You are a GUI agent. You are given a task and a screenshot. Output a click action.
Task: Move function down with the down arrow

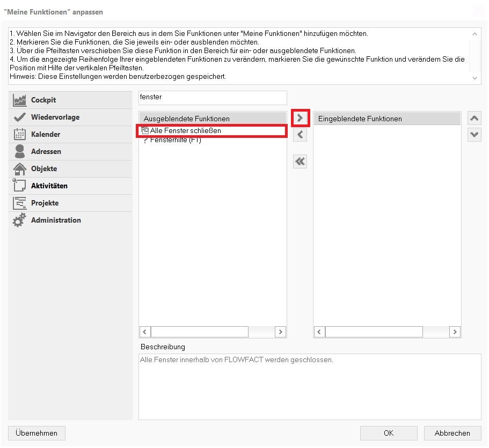[x=474, y=135]
